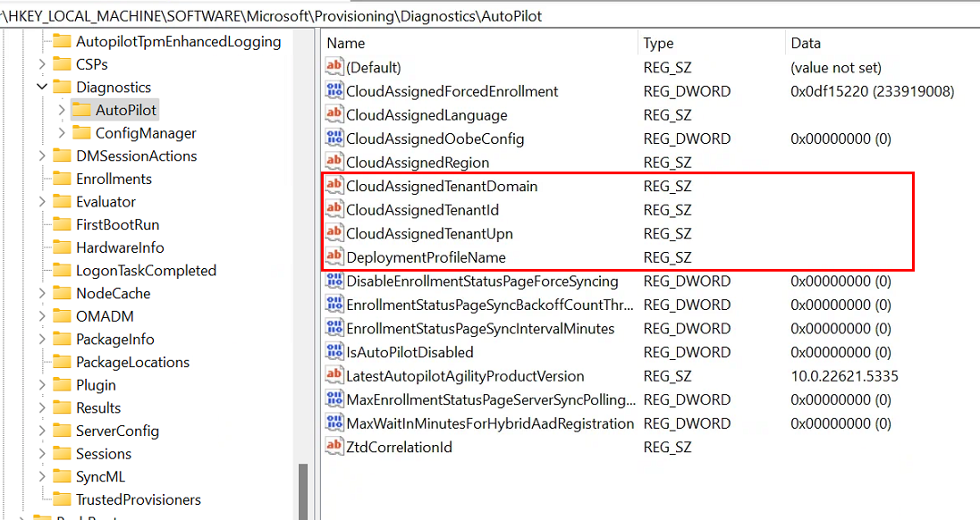The image size is (980, 520).
Task: Click the AutoPilot folder icon in the tree
Action: (x=83, y=110)
